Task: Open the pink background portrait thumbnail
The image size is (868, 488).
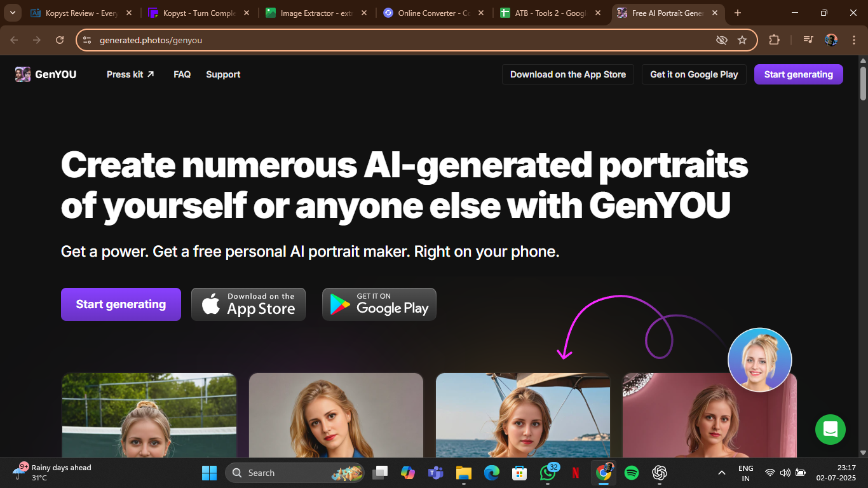Action: [710, 415]
